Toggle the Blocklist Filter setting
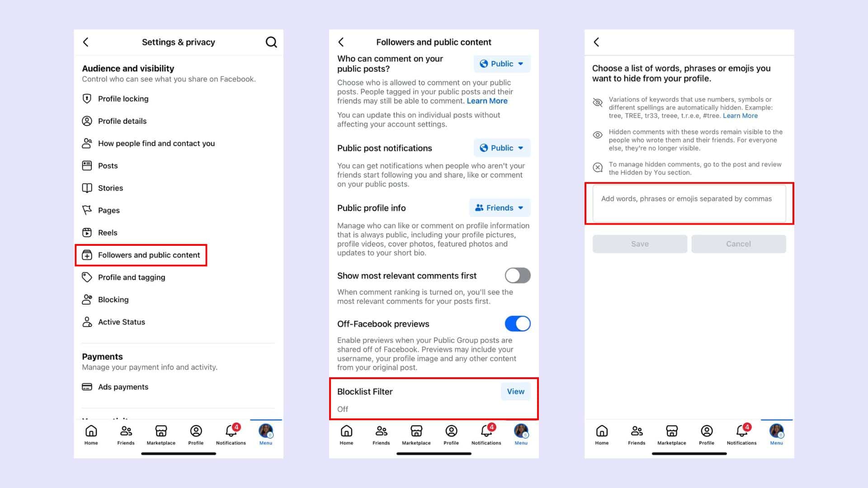 click(515, 391)
